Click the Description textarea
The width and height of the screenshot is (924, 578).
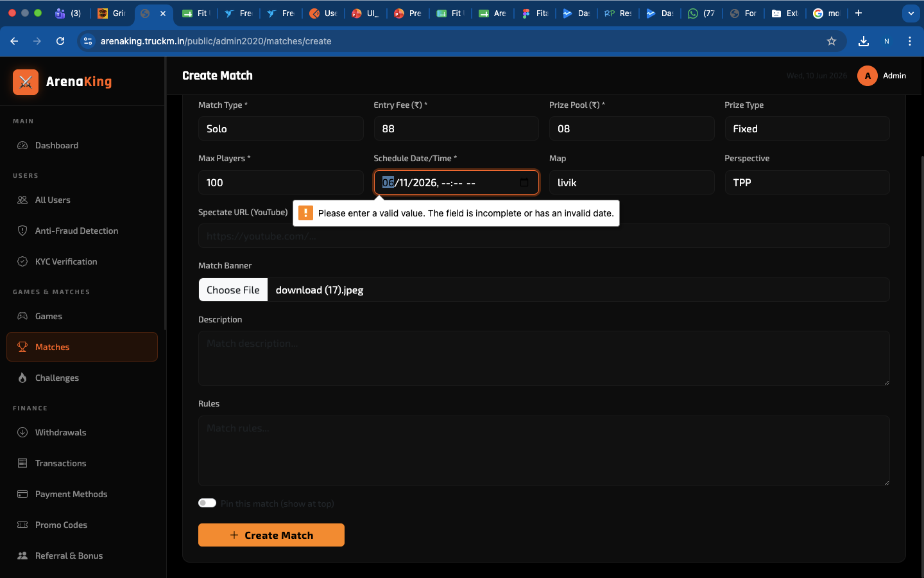coord(544,358)
